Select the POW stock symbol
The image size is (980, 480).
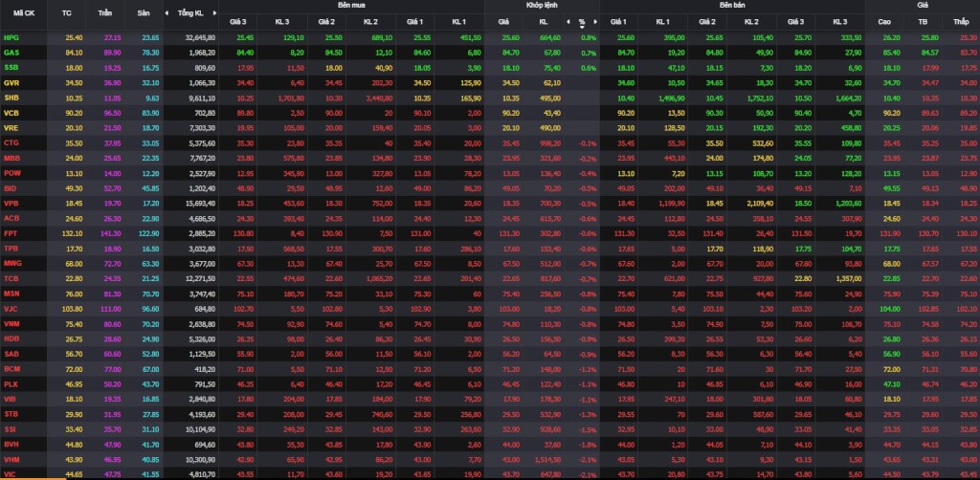pyautogui.click(x=11, y=173)
